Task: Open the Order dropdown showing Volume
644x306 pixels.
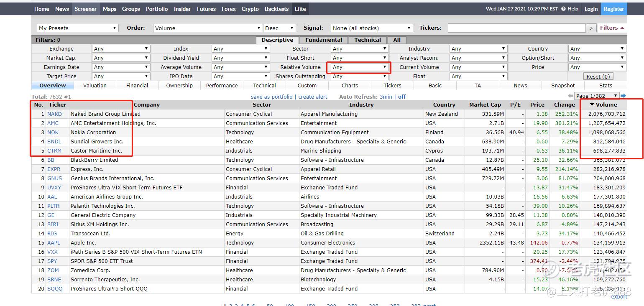Action: coord(208,28)
